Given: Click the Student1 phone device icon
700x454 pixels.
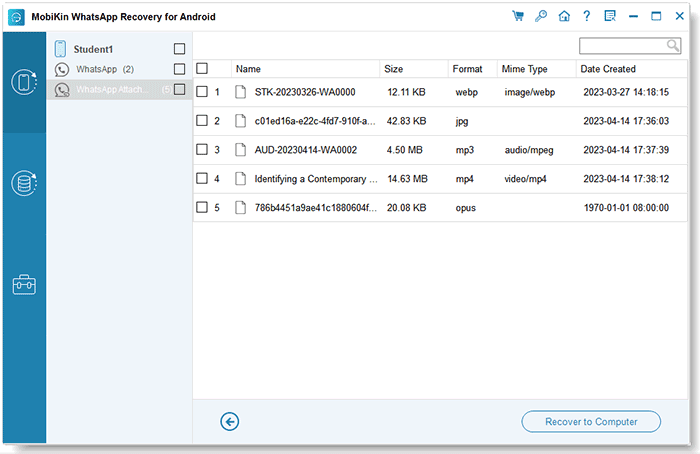Looking at the screenshot, I should tap(60, 49).
